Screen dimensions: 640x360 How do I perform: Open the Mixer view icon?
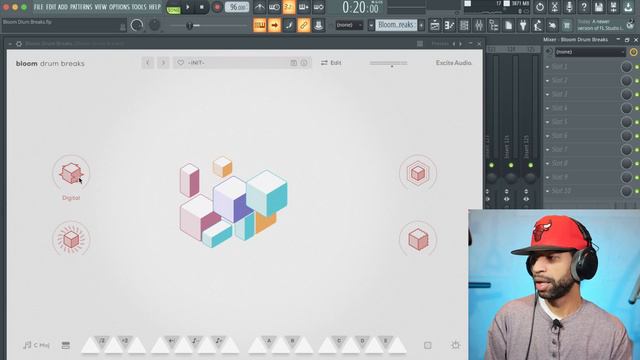[x=479, y=25]
